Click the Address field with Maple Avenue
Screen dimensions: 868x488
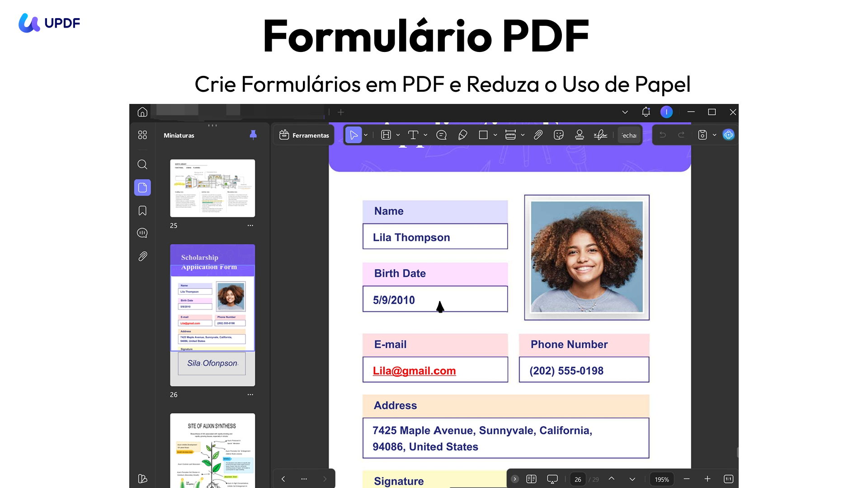click(506, 438)
